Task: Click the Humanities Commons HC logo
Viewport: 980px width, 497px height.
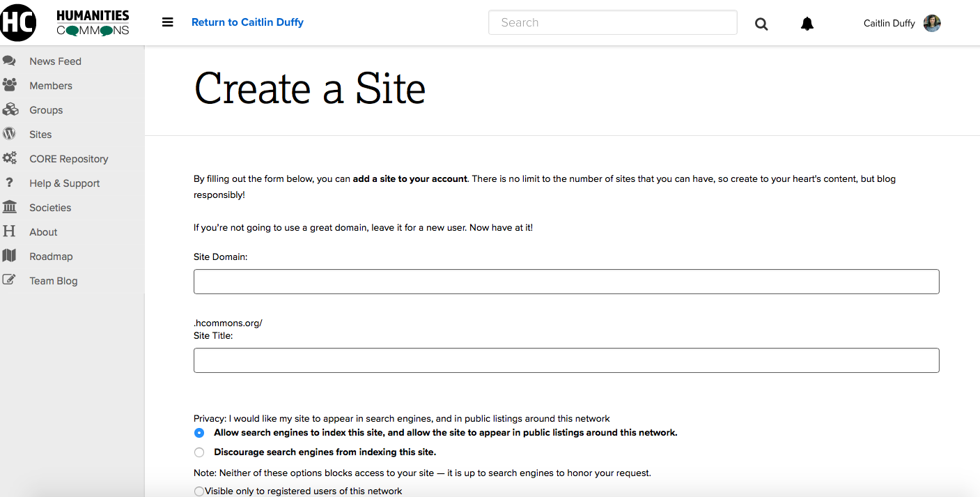Action: 19,22
